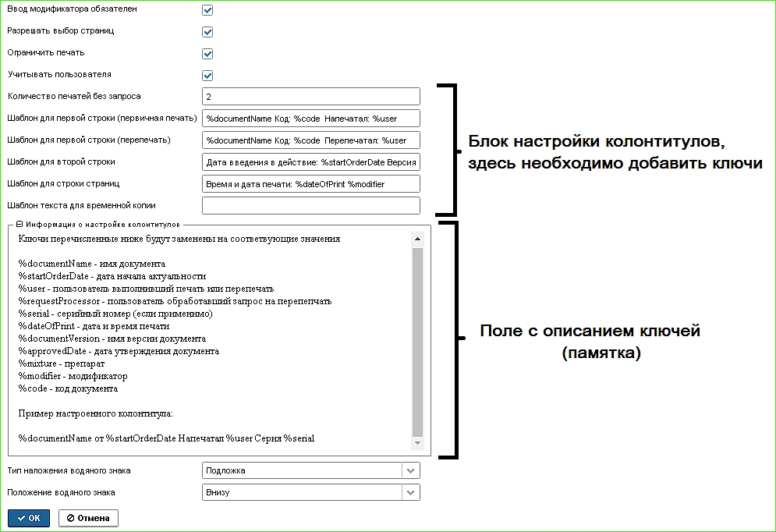Click "Количество печатей без запроса" input field
The image size is (776, 532).
point(311,97)
